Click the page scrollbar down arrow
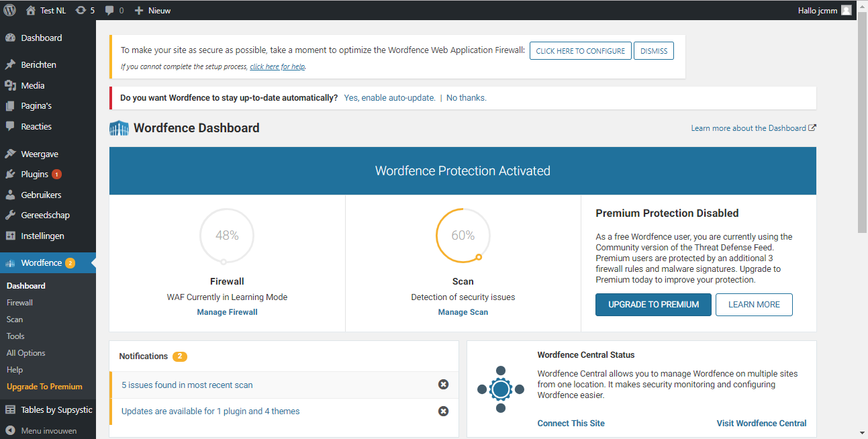Image resolution: width=868 pixels, height=439 pixels. (862, 433)
